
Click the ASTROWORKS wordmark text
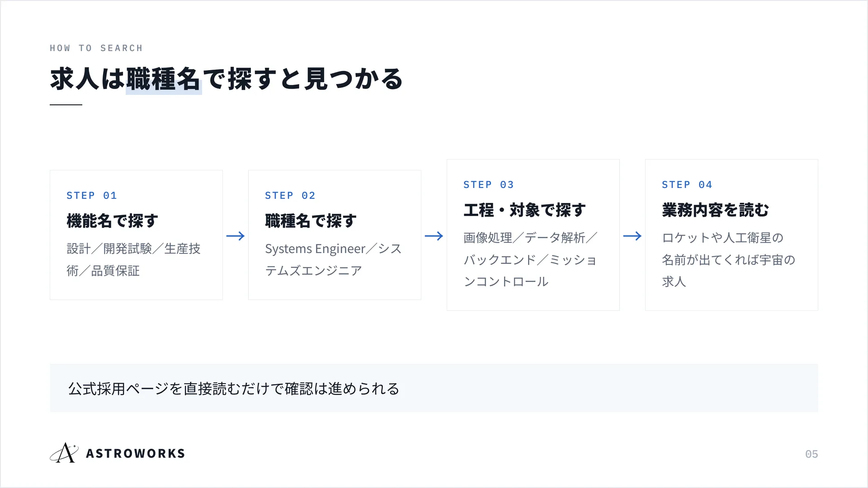(136, 454)
